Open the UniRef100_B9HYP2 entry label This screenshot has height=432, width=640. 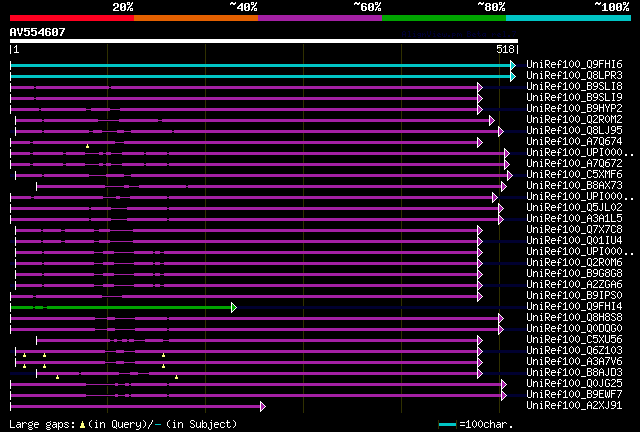click(574, 109)
